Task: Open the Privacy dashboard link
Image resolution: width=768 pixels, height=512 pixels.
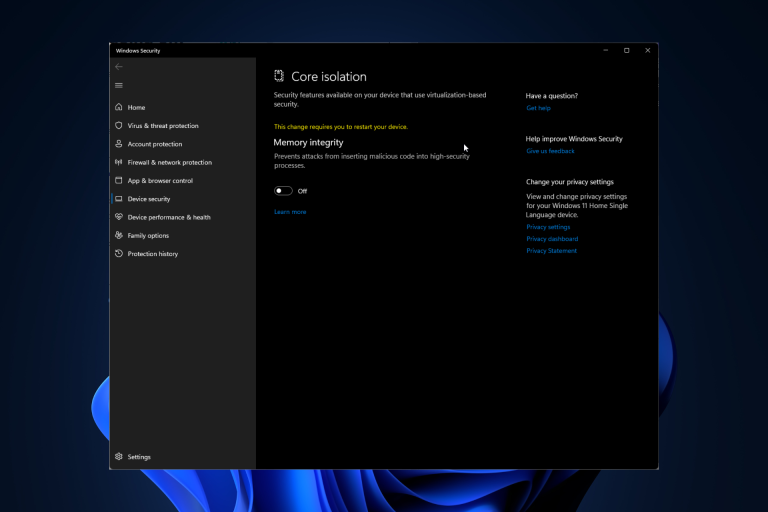Action: (x=552, y=239)
